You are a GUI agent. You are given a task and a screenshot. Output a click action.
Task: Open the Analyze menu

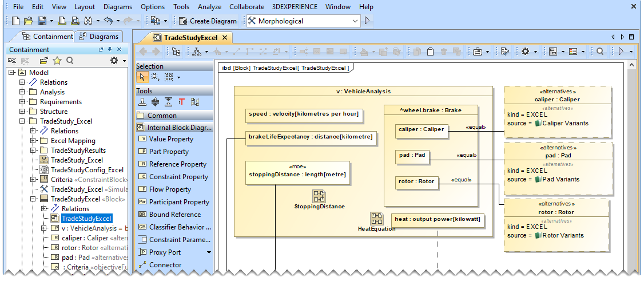210,7
